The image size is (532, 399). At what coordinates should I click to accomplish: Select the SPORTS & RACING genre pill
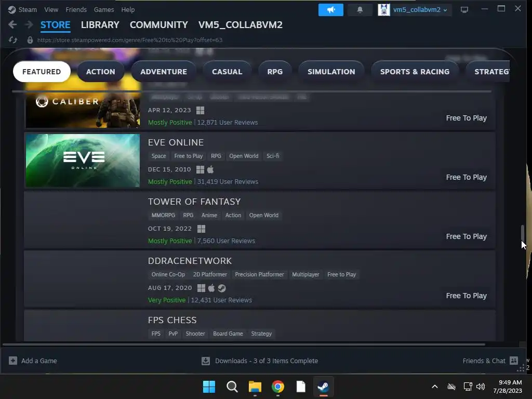[x=415, y=72]
